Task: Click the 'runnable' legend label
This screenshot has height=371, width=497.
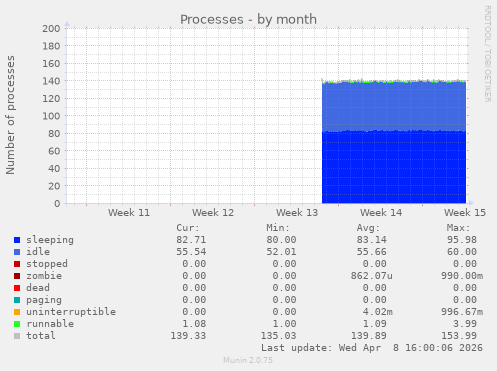Action: pyautogui.click(x=50, y=324)
